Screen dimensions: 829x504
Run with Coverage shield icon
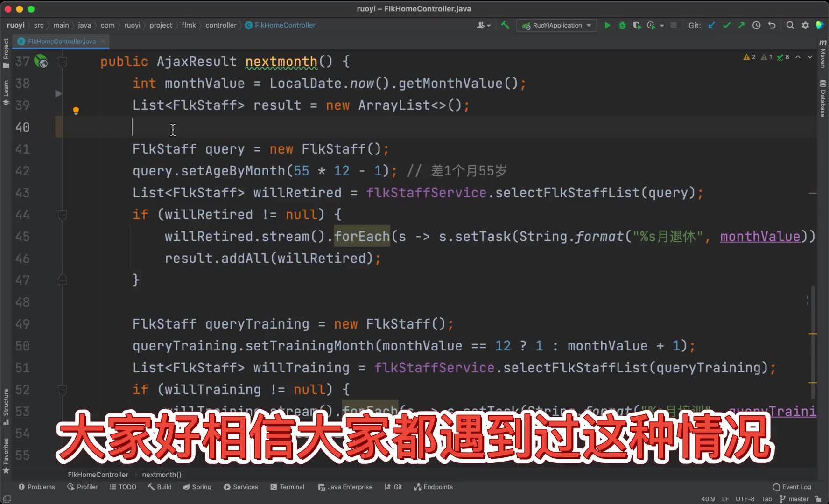[x=637, y=25]
